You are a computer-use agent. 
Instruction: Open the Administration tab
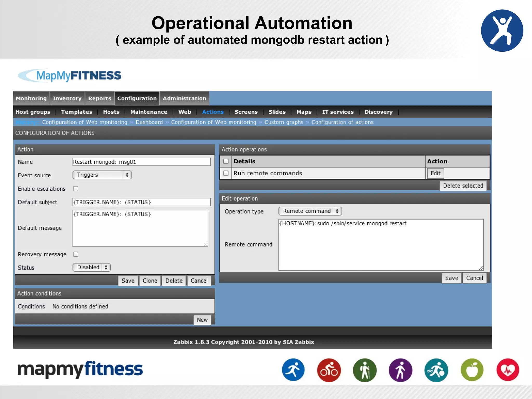tap(184, 98)
